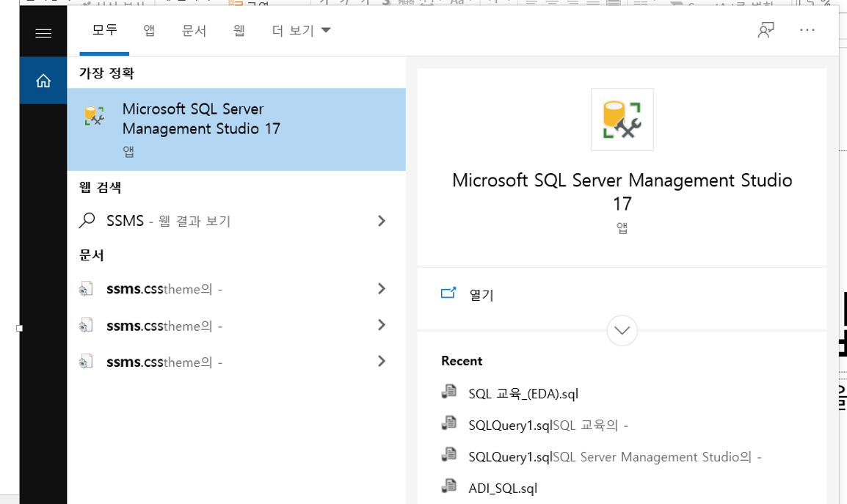This screenshot has height=504, width=847.
Task: Open recent file ADI_SQL.sql
Action: click(502, 489)
